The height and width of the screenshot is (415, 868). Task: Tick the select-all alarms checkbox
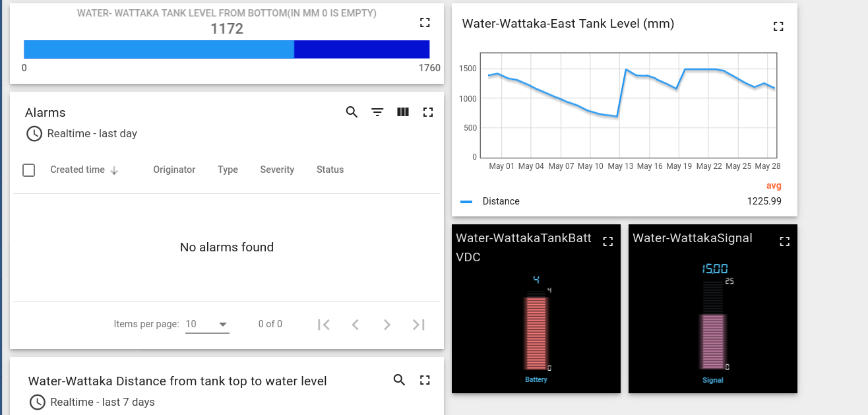coord(29,170)
